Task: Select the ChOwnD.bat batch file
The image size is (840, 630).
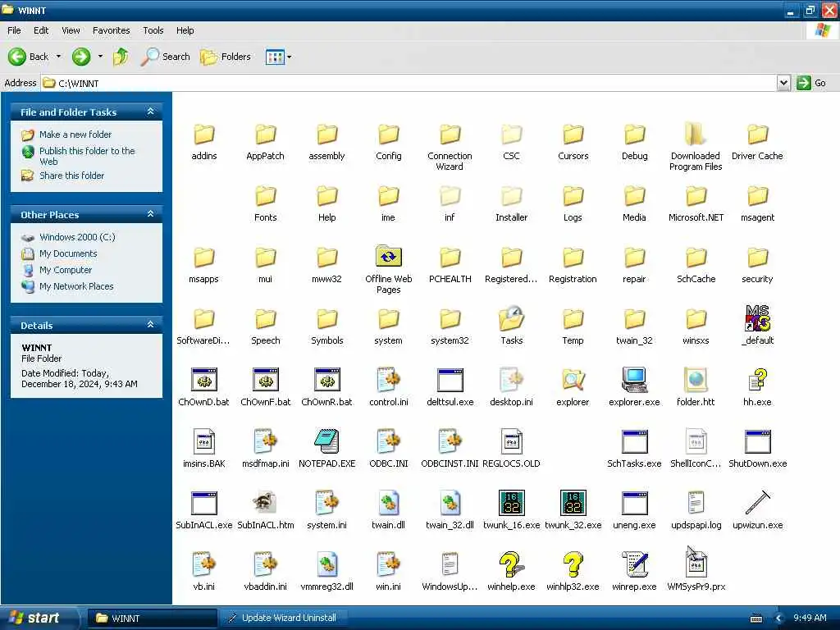Action: 203,380
